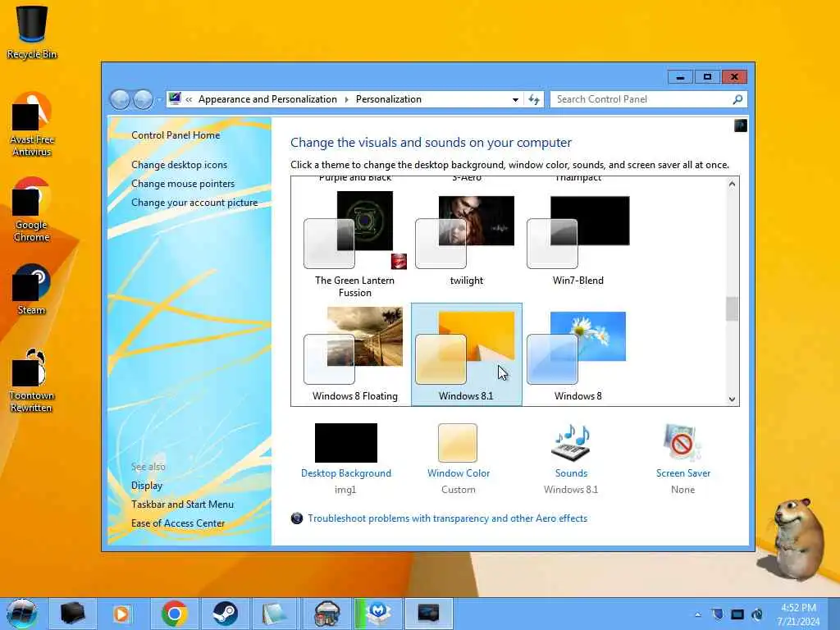
Task: Expand the breadcrumb chevron after Appearance
Action: tap(346, 99)
